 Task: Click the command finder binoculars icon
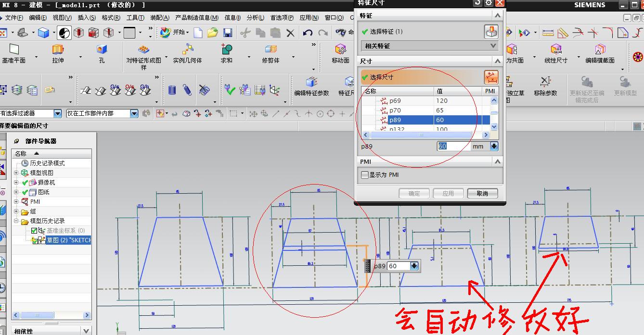tap(341, 33)
